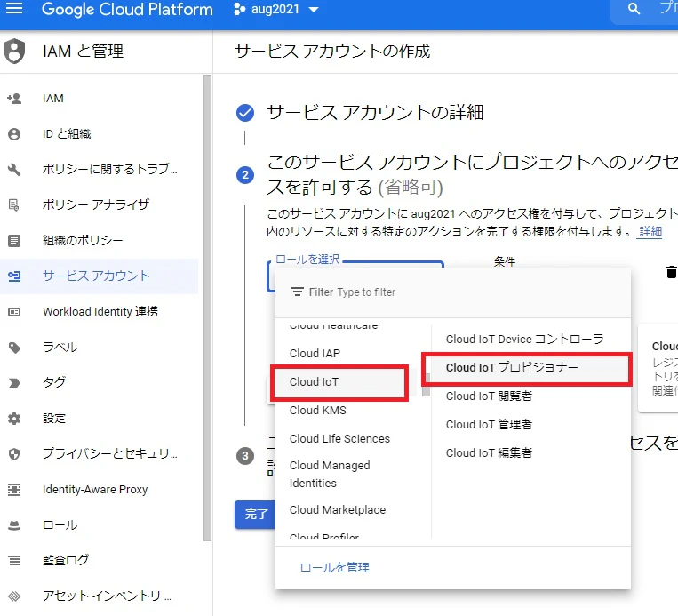The height and width of the screenshot is (616, 678).
Task: Click the 組織のポリシー list icon
Action: point(14,241)
